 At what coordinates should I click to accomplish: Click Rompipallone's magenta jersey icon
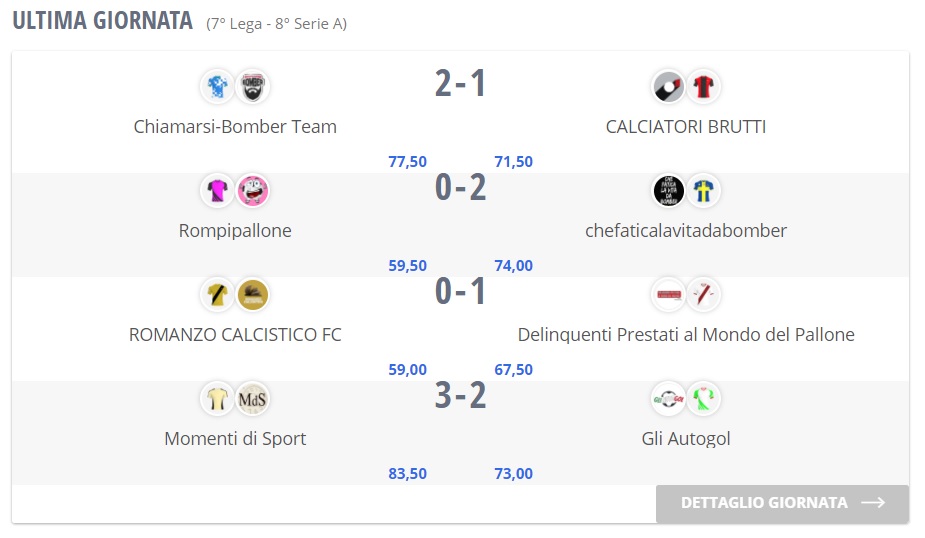click(217, 190)
